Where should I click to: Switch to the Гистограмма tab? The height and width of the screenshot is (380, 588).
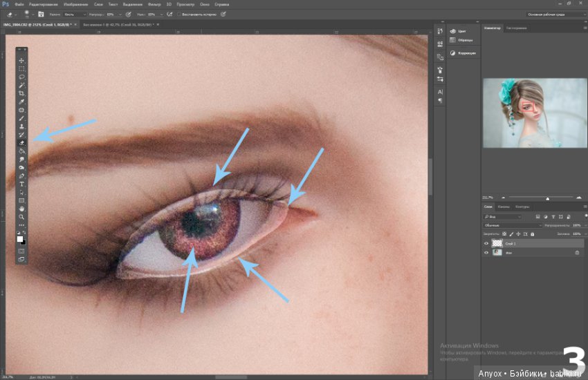pyautogui.click(x=516, y=28)
